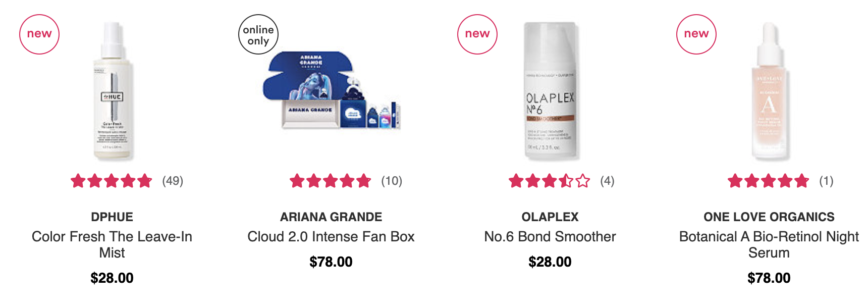
Task: Open the Olaplex No.6 bottle image
Action: pos(550,91)
